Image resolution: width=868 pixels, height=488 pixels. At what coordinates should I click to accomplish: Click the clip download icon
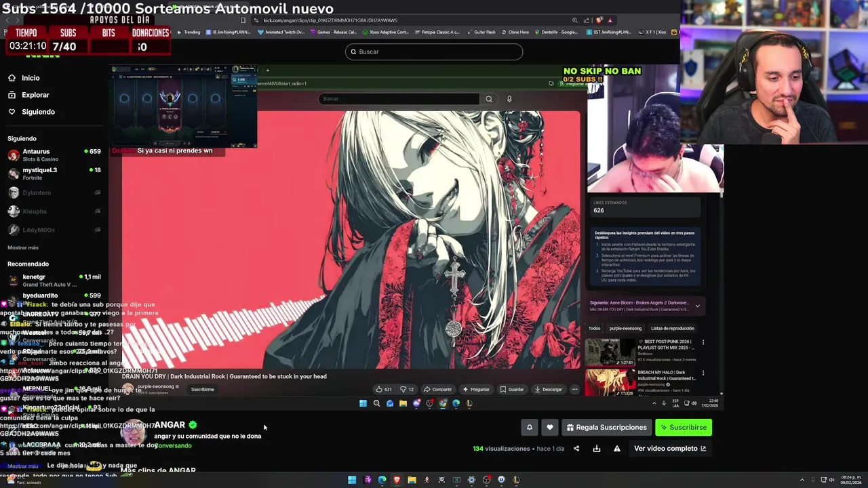pyautogui.click(x=597, y=448)
